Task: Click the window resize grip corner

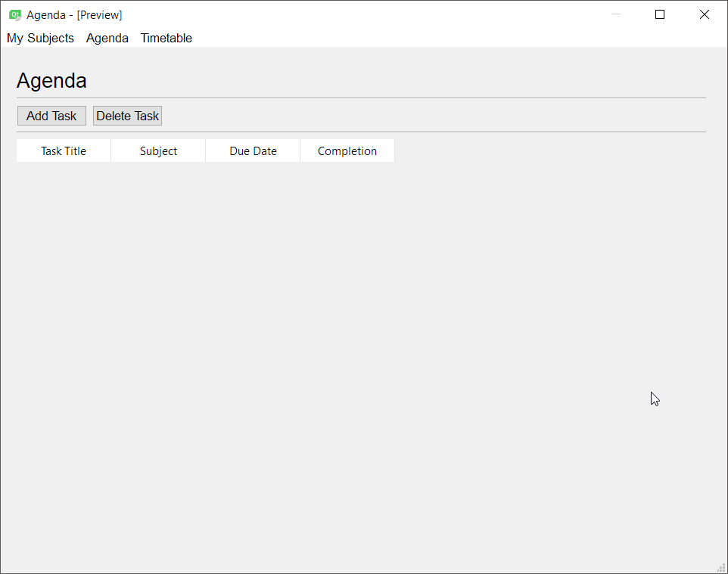Action: 722,569
